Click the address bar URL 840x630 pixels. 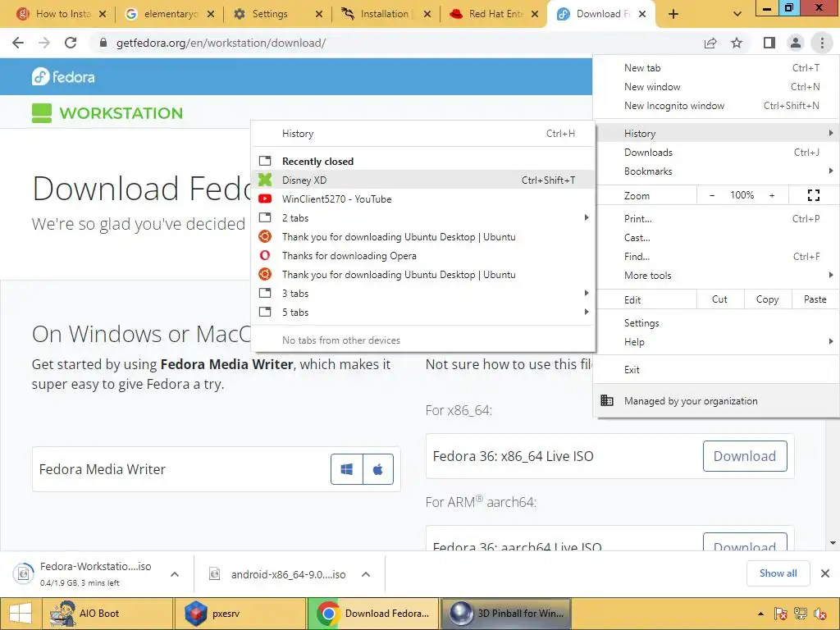tap(221, 43)
